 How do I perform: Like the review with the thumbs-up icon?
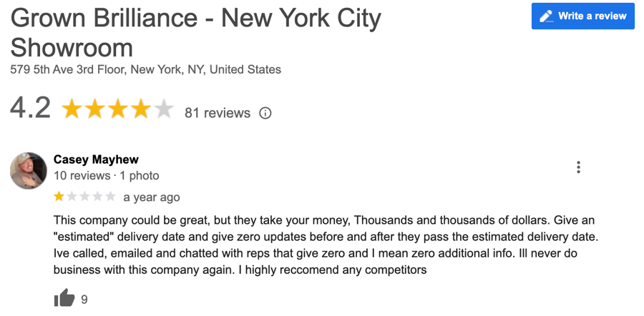coord(64,298)
